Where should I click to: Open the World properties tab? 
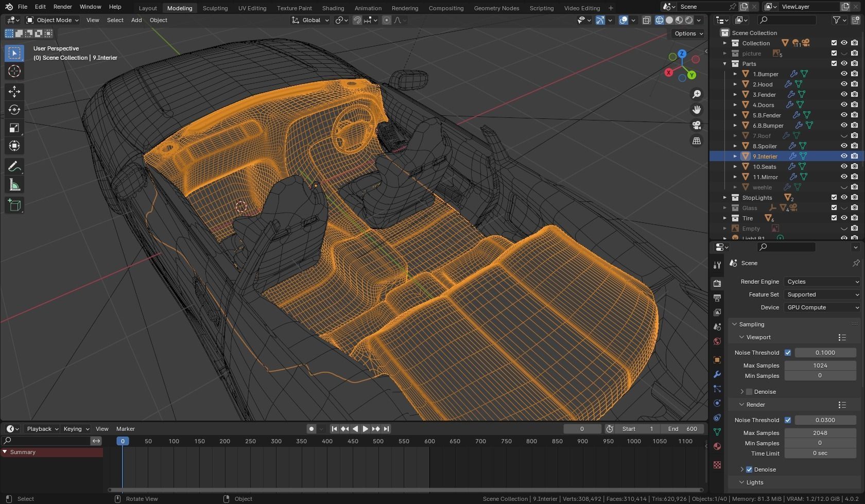tap(717, 341)
